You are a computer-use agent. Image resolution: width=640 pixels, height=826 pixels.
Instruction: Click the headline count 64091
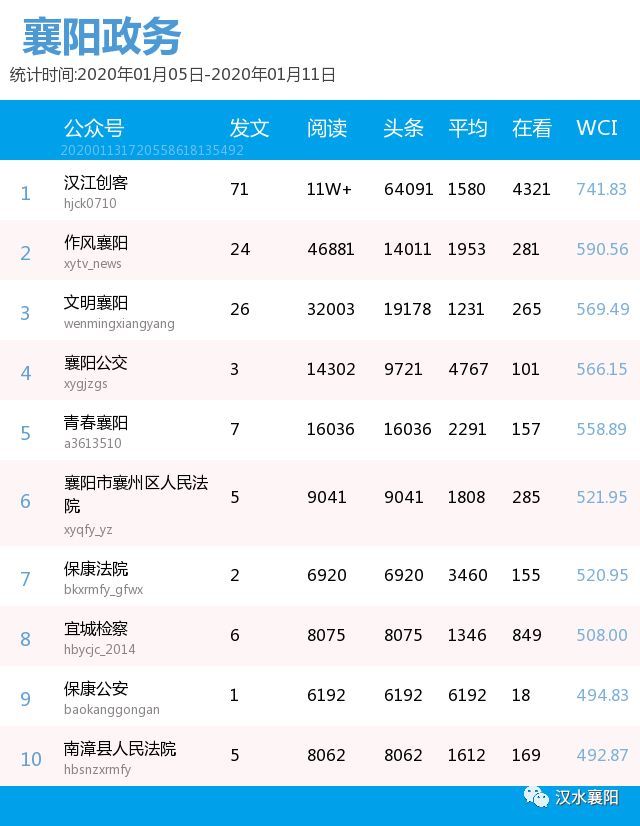[x=408, y=189]
